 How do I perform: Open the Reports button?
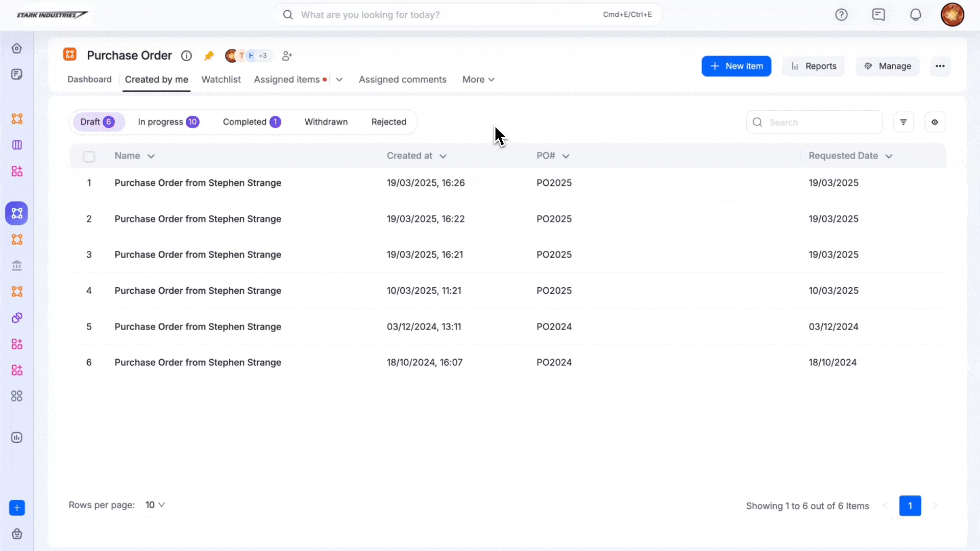pyautogui.click(x=814, y=66)
